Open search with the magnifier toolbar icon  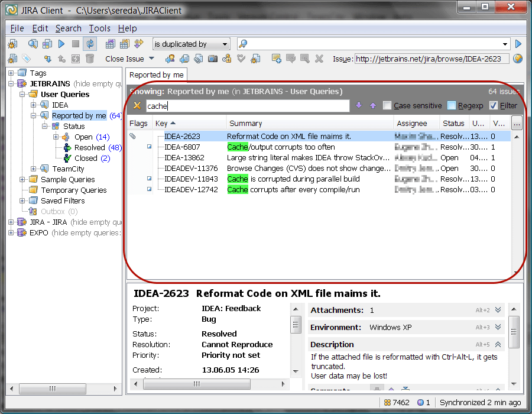(33, 44)
